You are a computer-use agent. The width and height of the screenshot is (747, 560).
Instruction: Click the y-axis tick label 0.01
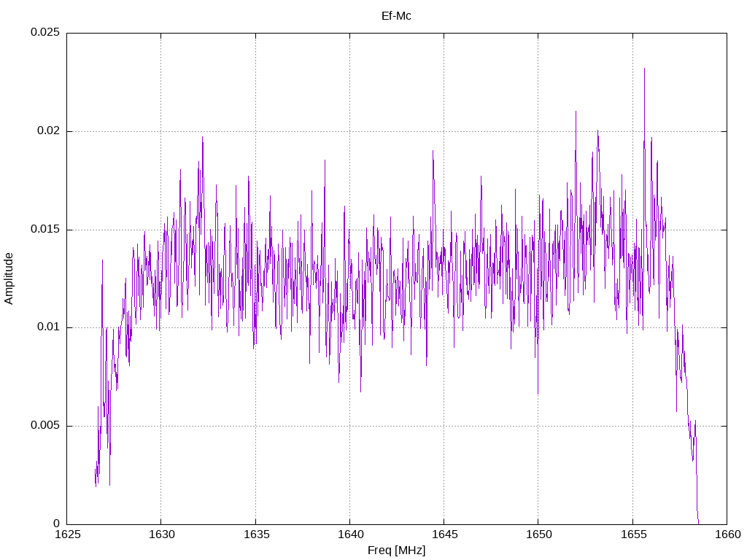pyautogui.click(x=49, y=327)
